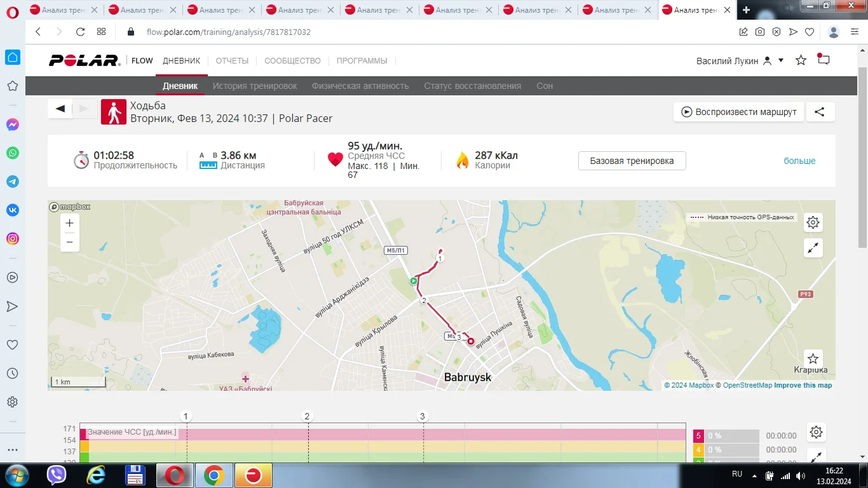Open bookmarks star in Opera sidebar

pyautogui.click(x=12, y=86)
